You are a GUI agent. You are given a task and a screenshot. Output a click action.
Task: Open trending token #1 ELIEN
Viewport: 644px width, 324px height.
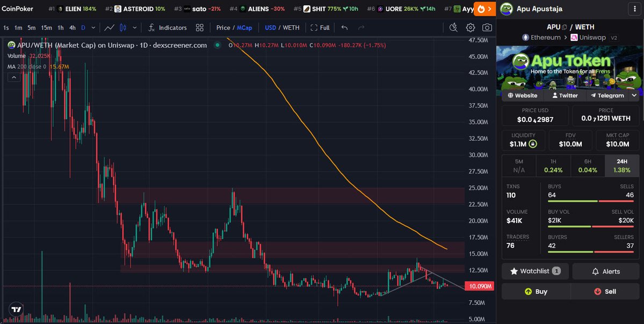click(x=73, y=9)
